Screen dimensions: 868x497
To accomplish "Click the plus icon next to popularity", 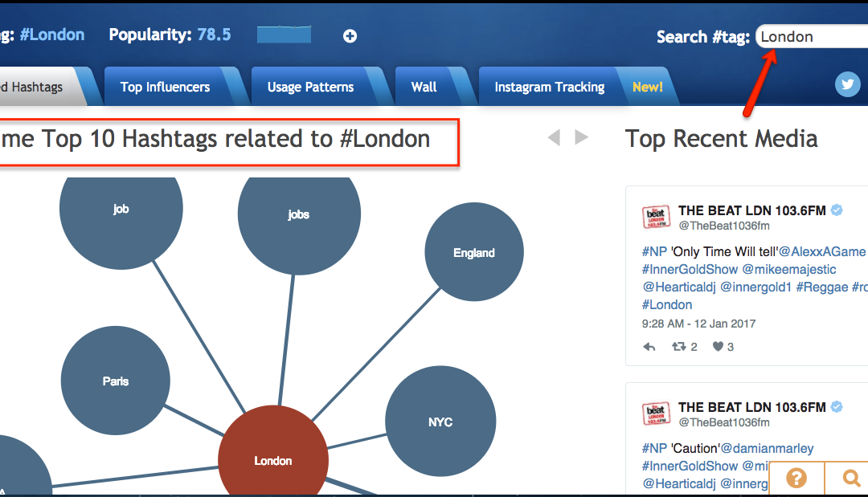I will pyautogui.click(x=350, y=36).
